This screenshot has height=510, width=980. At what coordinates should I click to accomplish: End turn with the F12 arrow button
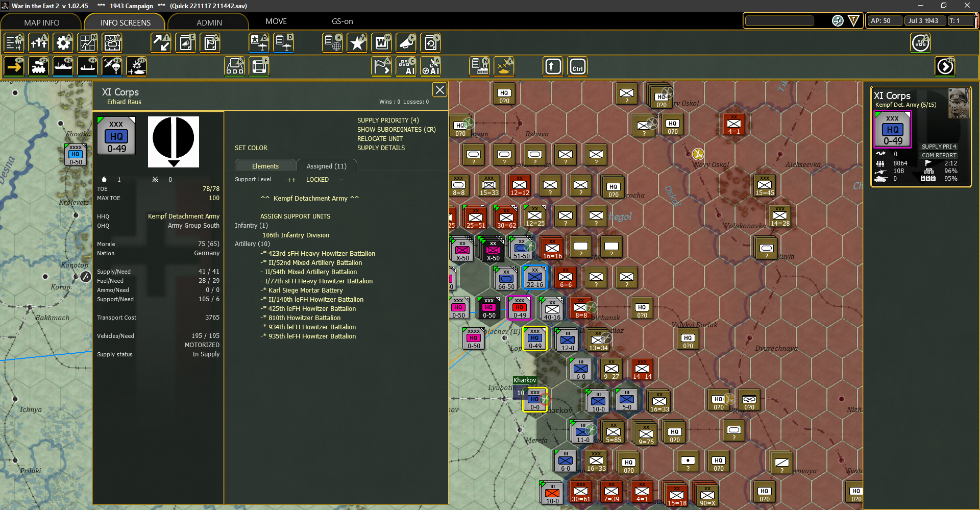945,66
